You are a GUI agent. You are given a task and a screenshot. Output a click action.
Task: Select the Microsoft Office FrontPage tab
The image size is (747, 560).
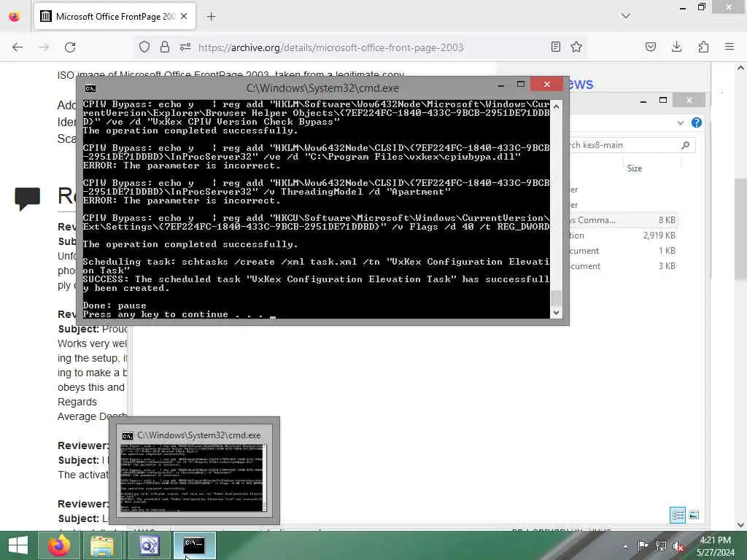115,17
